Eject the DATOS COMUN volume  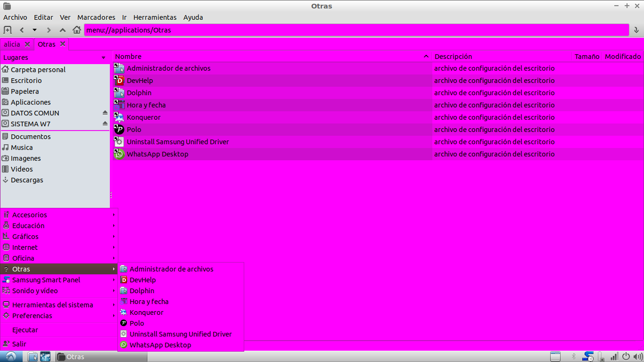point(105,113)
